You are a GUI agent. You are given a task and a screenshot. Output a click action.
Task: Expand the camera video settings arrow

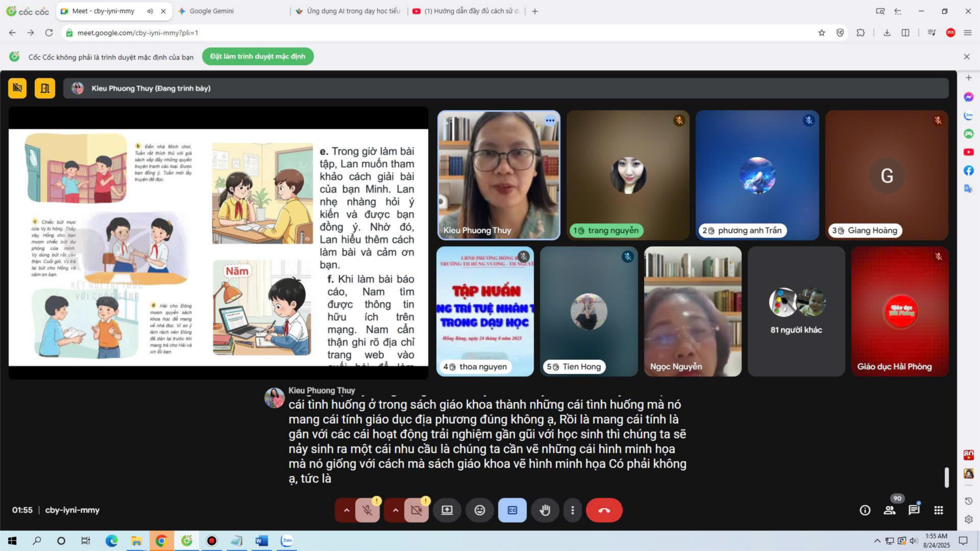[395, 510]
